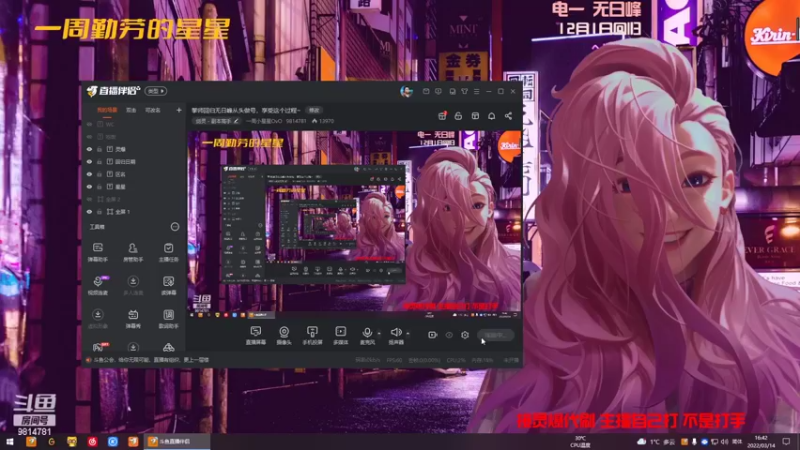
Task: Click the live preview canvas
Action: click(x=355, y=225)
